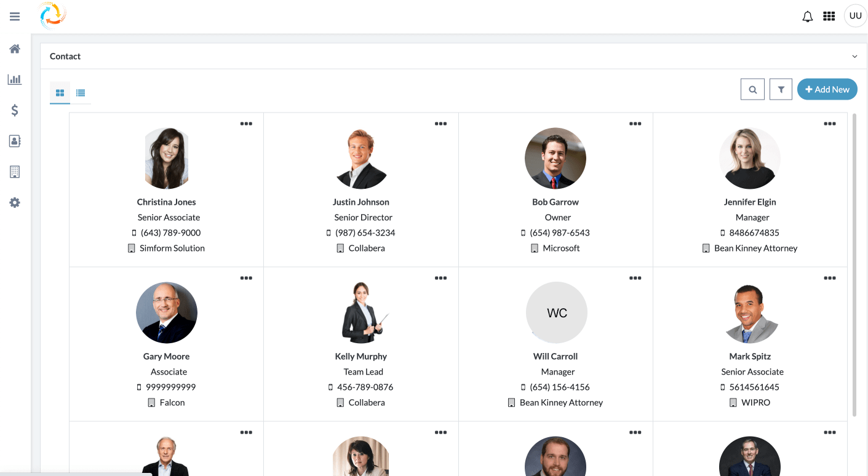Collapse the Contact panel using its chevron
The height and width of the screenshot is (476, 868).
[x=854, y=56]
